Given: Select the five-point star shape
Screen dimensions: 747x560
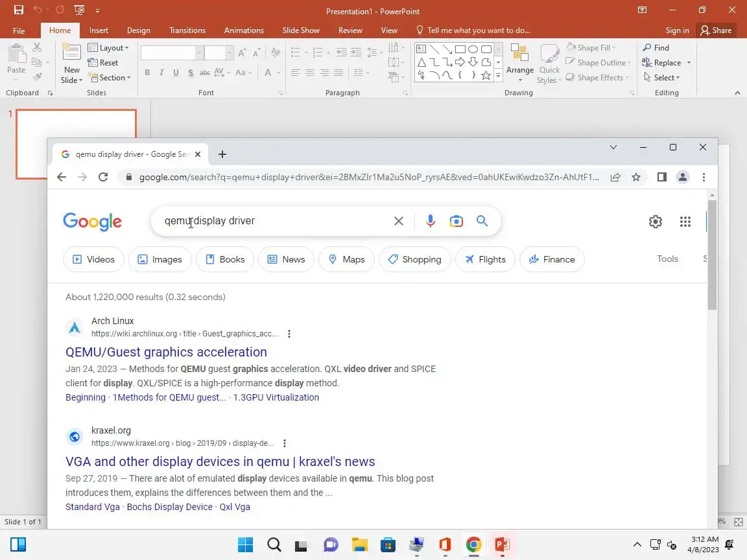Looking at the screenshot, I should (x=486, y=75).
